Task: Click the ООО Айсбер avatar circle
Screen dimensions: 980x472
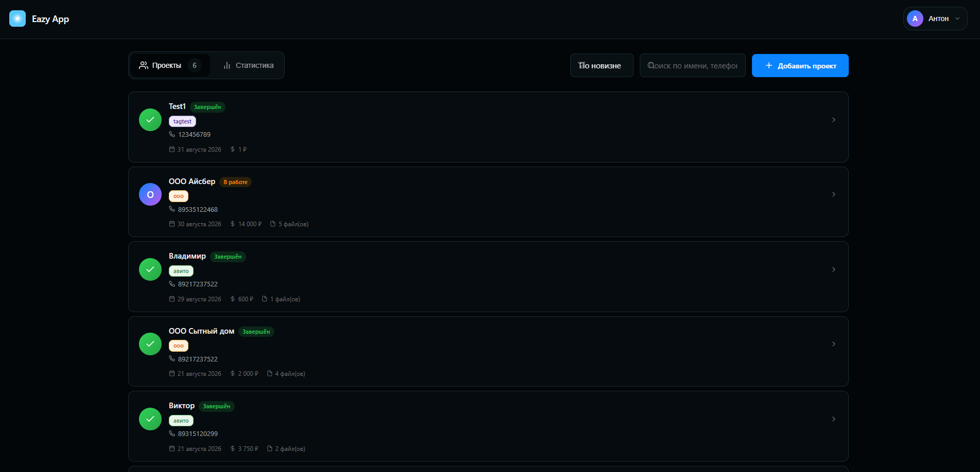Action: pyautogui.click(x=150, y=194)
